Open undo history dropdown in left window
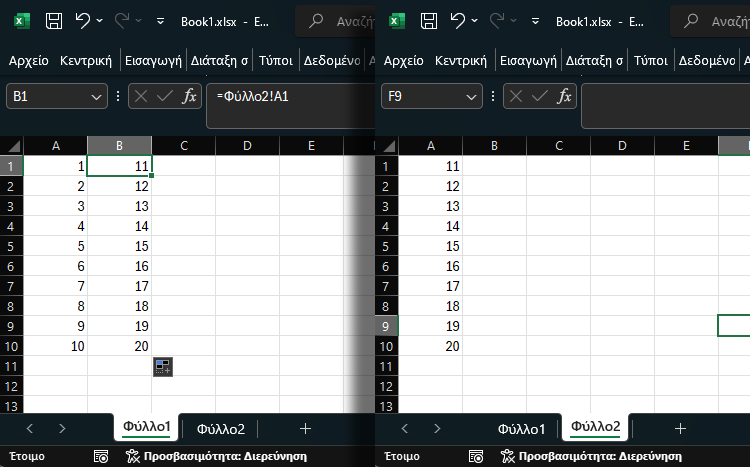This screenshot has width=750, height=467. pos(99,21)
